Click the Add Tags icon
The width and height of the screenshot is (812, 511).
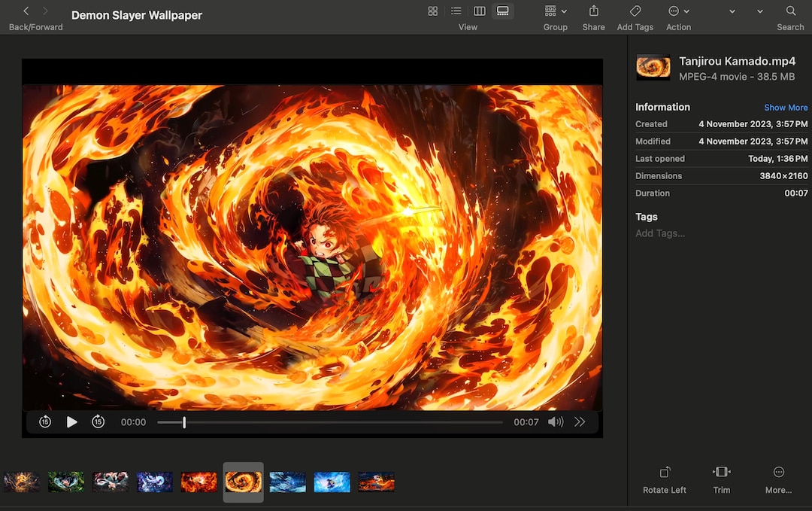click(635, 11)
